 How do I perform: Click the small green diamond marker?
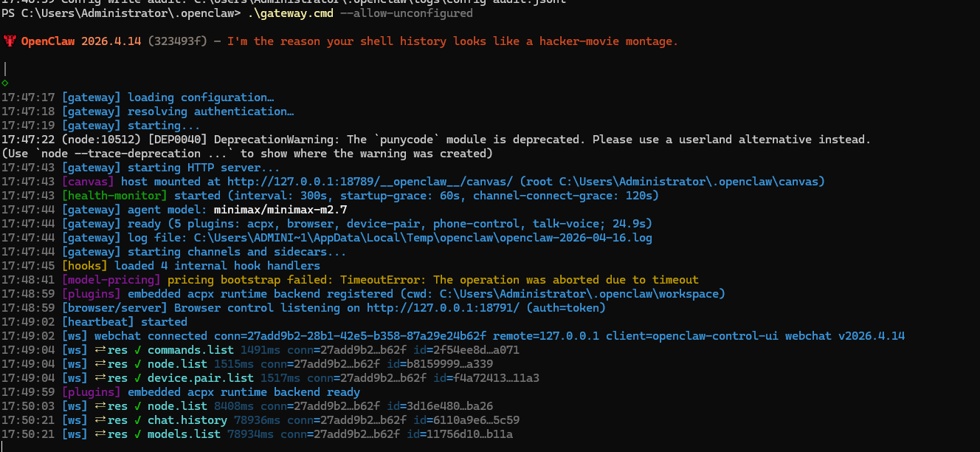pos(5,83)
